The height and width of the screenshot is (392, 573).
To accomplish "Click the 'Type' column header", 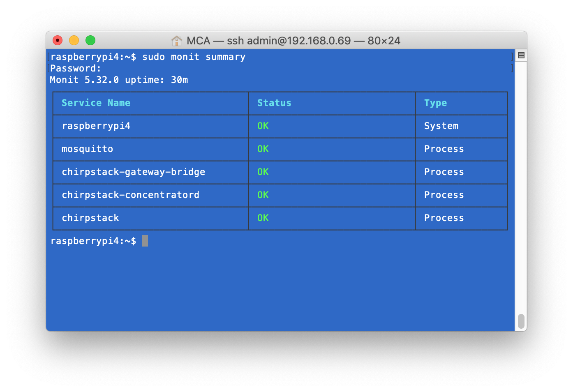I will pos(435,103).
